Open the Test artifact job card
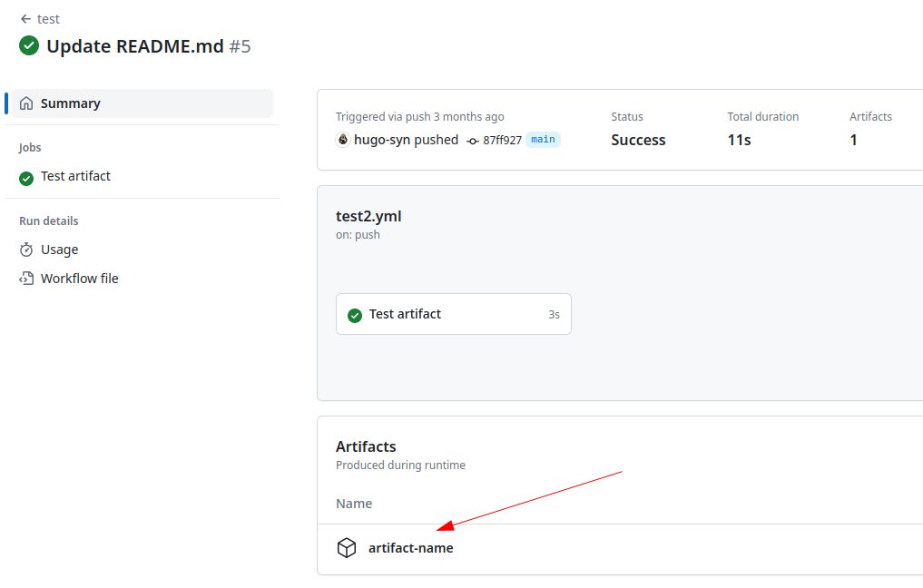Screen dimensions: 923x588 pos(453,314)
